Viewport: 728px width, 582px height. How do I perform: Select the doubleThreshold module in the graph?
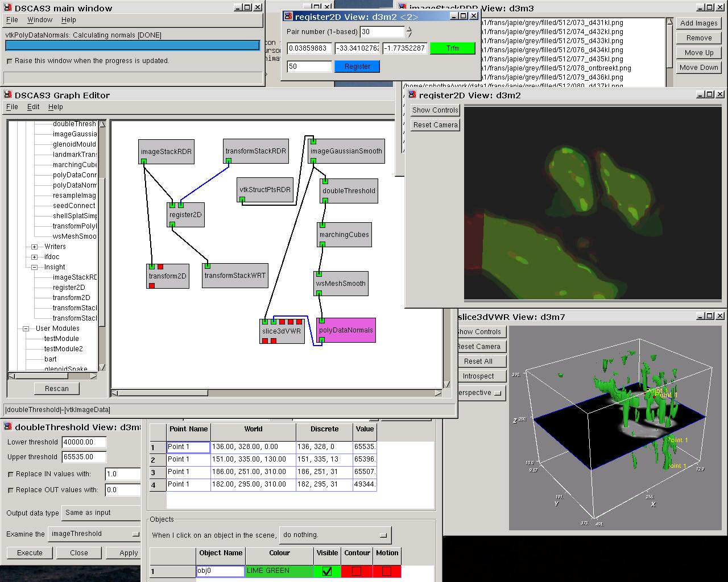tap(349, 191)
